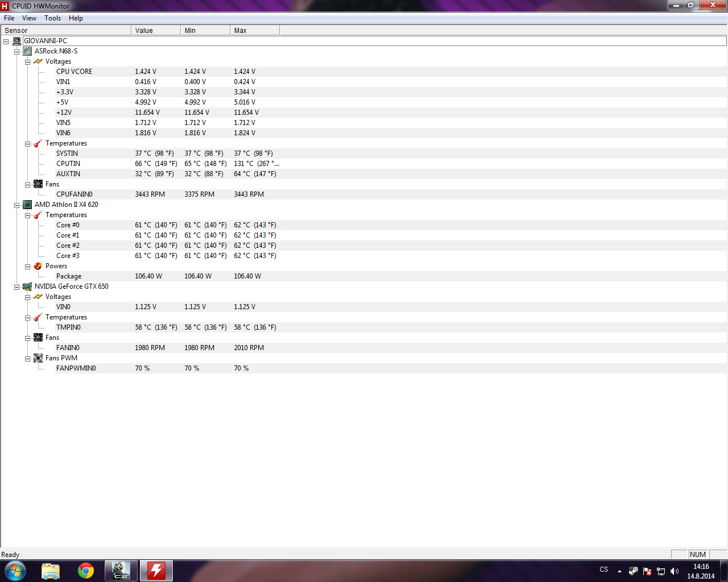Collapse the Voltages group under NVIDIA GeForce

(27, 297)
